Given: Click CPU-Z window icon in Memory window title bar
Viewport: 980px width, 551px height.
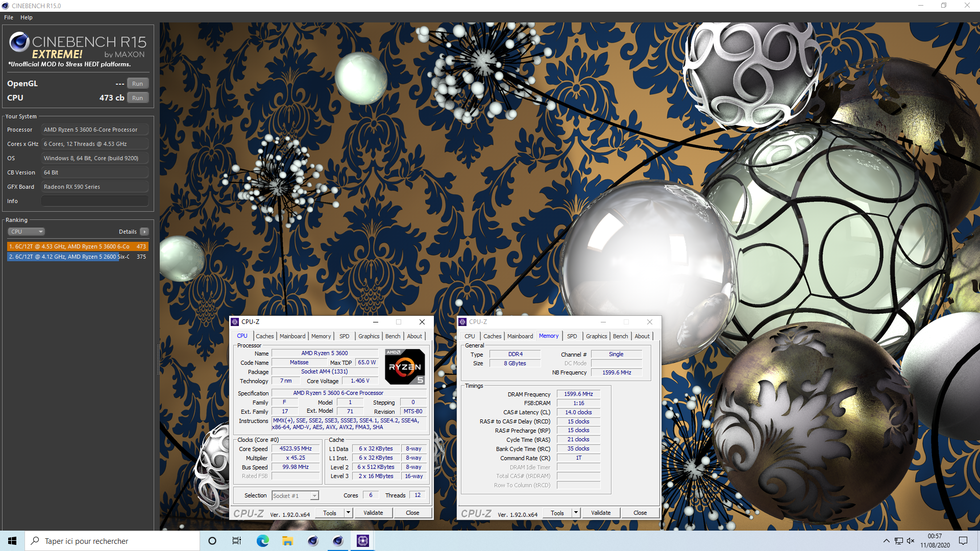Looking at the screenshot, I should (462, 322).
